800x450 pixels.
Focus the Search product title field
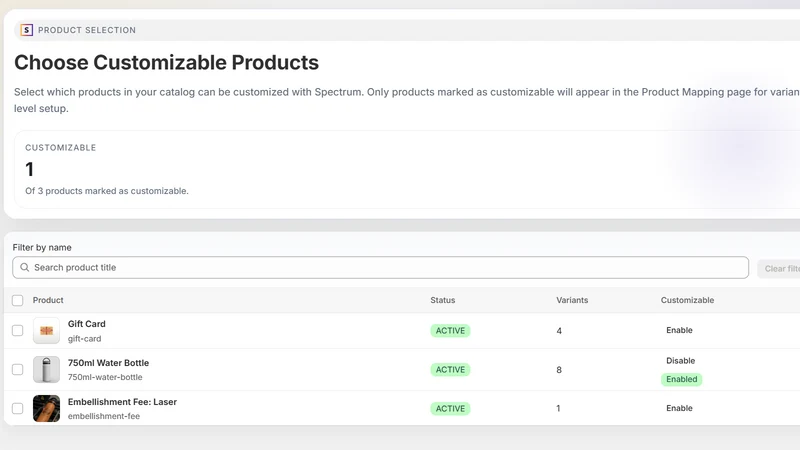coord(381,267)
